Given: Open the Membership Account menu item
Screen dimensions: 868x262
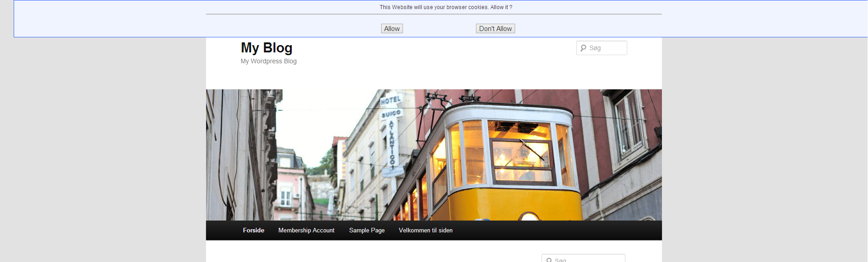Looking at the screenshot, I should click(x=306, y=231).
